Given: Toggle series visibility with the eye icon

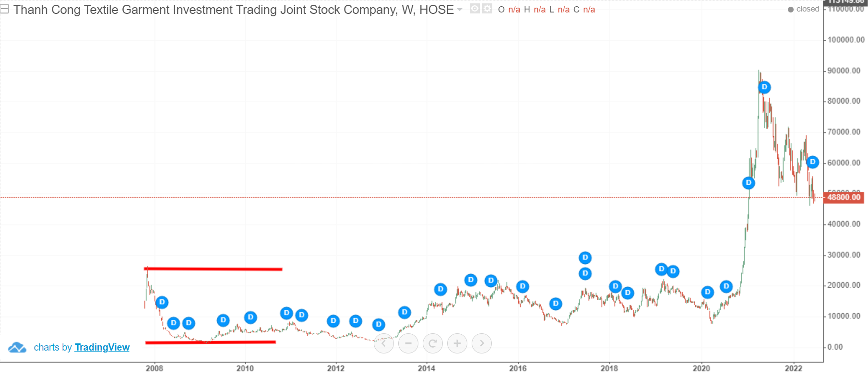Looking at the screenshot, I should [x=475, y=9].
